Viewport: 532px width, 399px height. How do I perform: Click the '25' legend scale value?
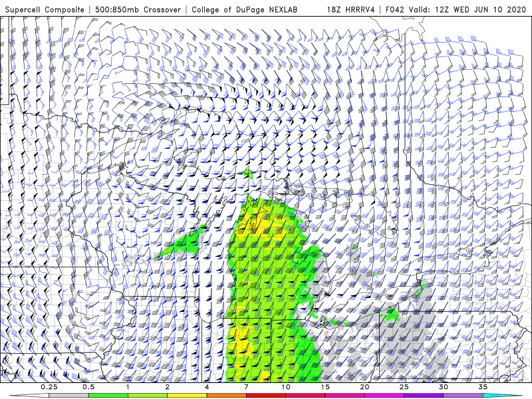tap(404, 387)
